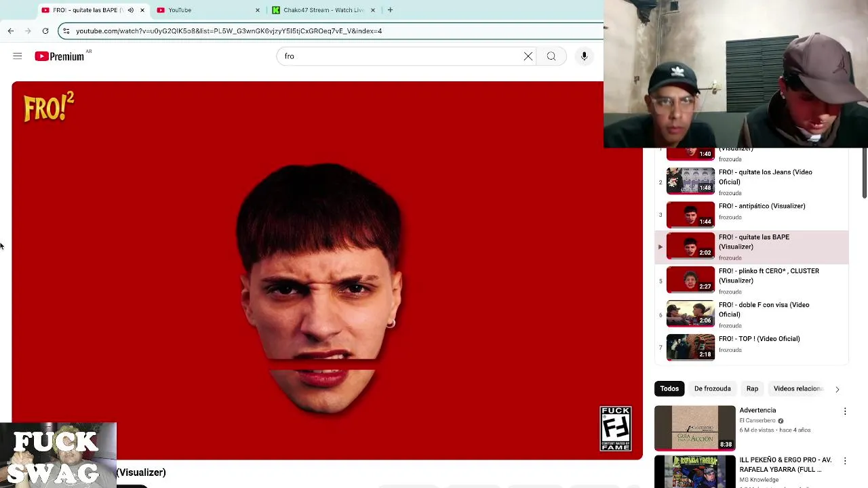Screen dimensions: 868x488
Task: Run search with the magnifier button
Action: [x=551, y=56]
